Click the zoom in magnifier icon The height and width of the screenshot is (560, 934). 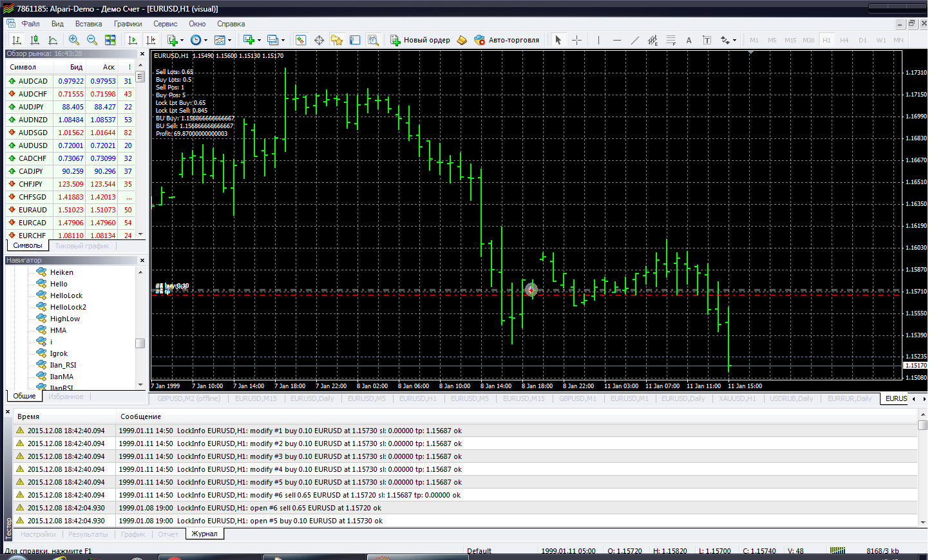pos(74,40)
